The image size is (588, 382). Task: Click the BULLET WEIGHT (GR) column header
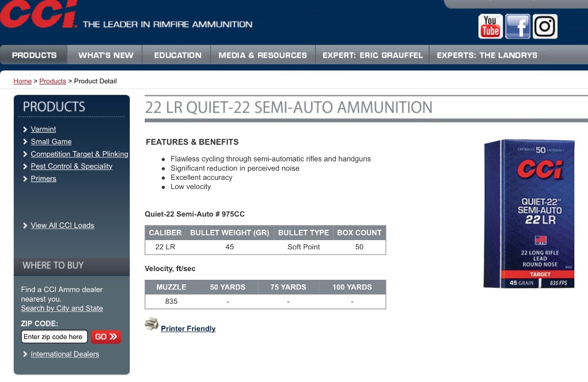pos(230,233)
